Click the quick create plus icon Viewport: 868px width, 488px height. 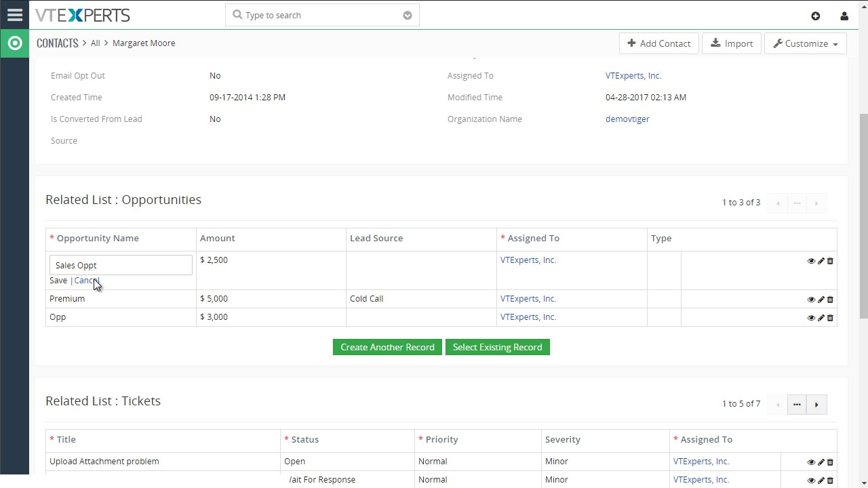pos(815,16)
